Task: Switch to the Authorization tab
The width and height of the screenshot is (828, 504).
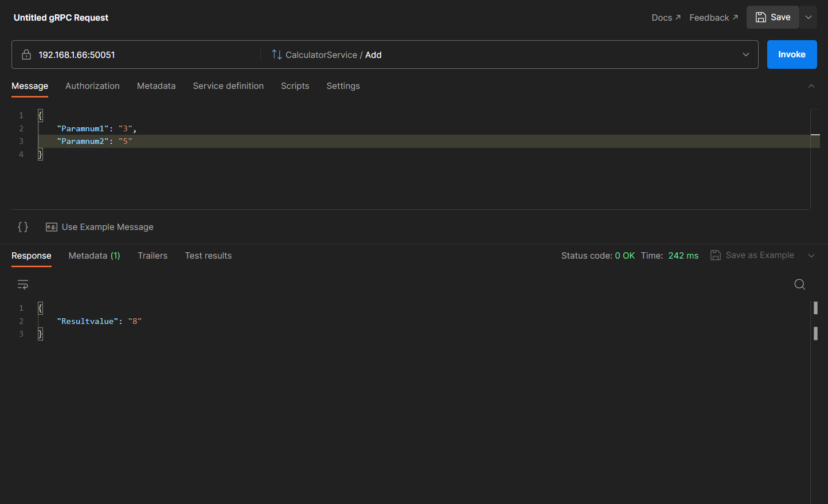Action: (x=92, y=86)
